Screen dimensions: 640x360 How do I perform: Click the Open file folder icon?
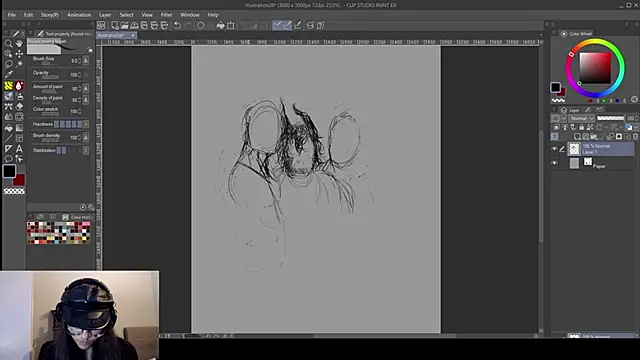pyautogui.click(x=124, y=25)
